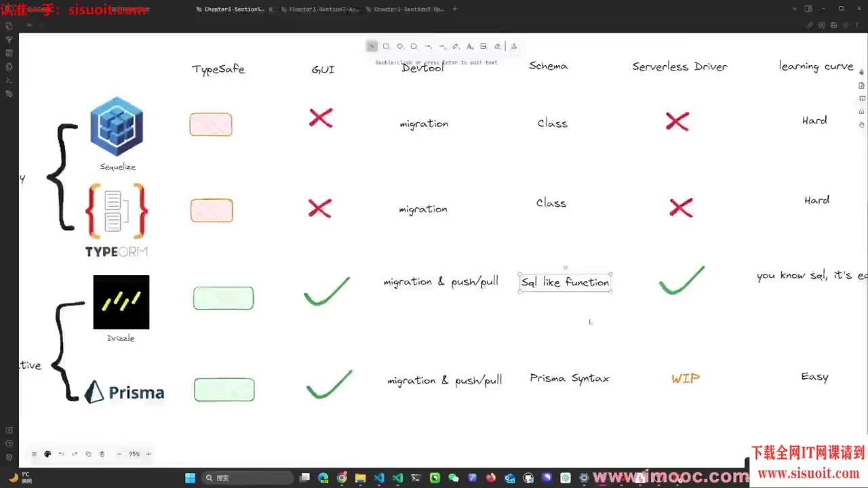Open the canvas hamburger menu

click(34, 454)
